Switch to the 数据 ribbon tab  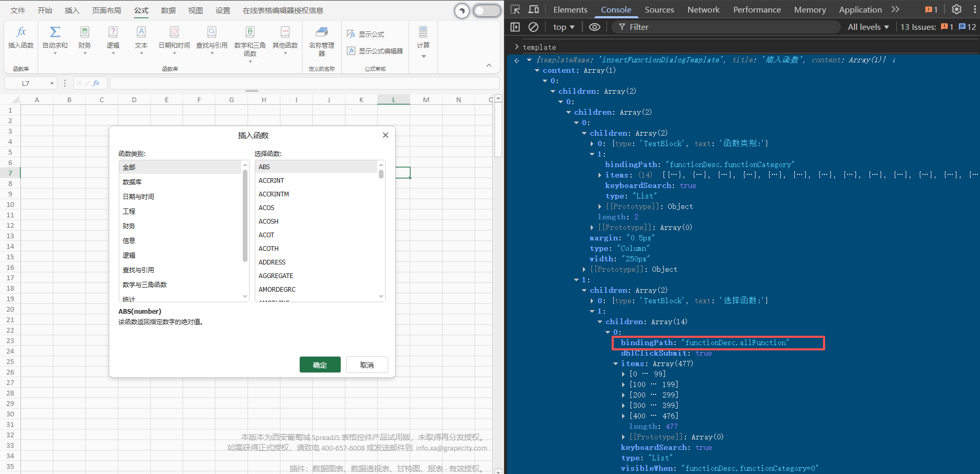pos(168,10)
